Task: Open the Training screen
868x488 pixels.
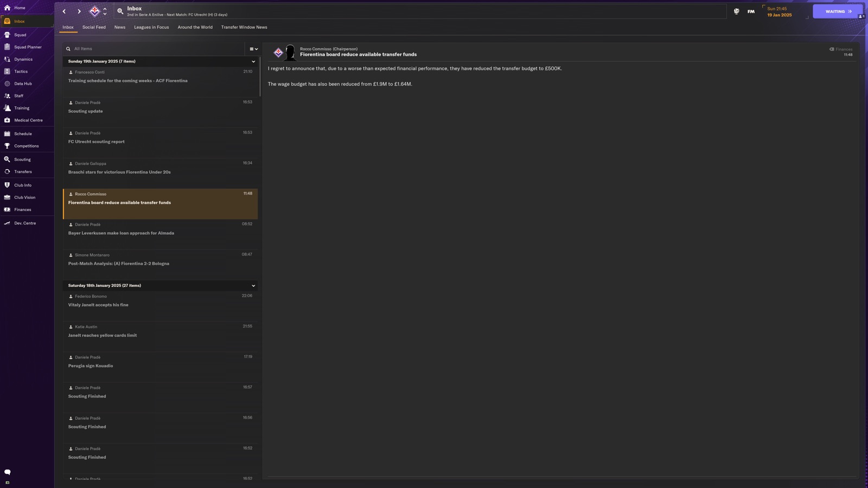Action: [27, 108]
